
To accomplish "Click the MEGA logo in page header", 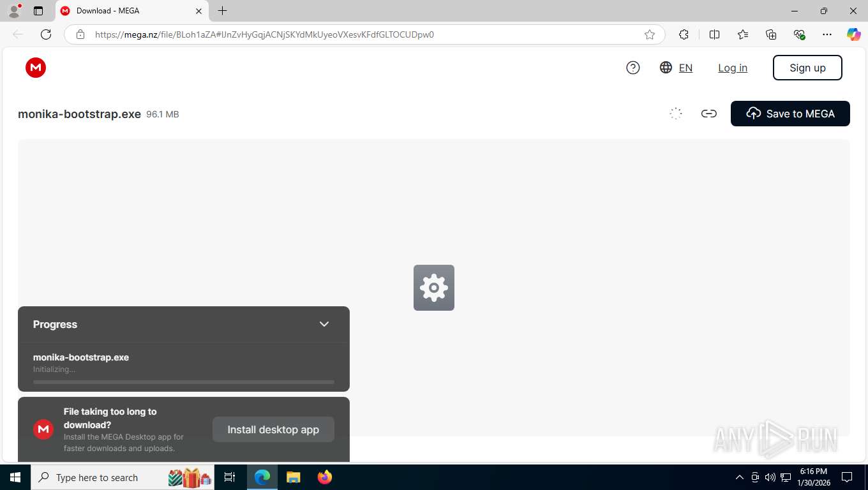I will (36, 68).
